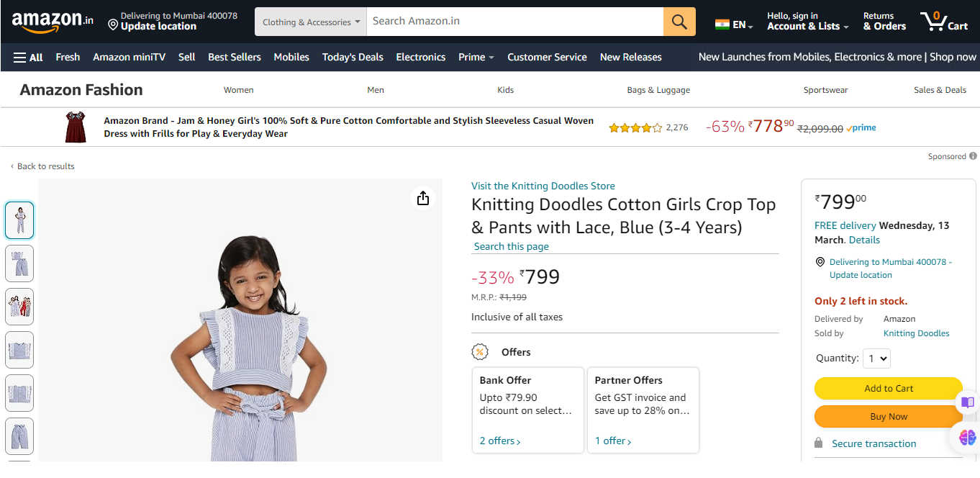Click the Search Amazon.in input field

[514, 22]
